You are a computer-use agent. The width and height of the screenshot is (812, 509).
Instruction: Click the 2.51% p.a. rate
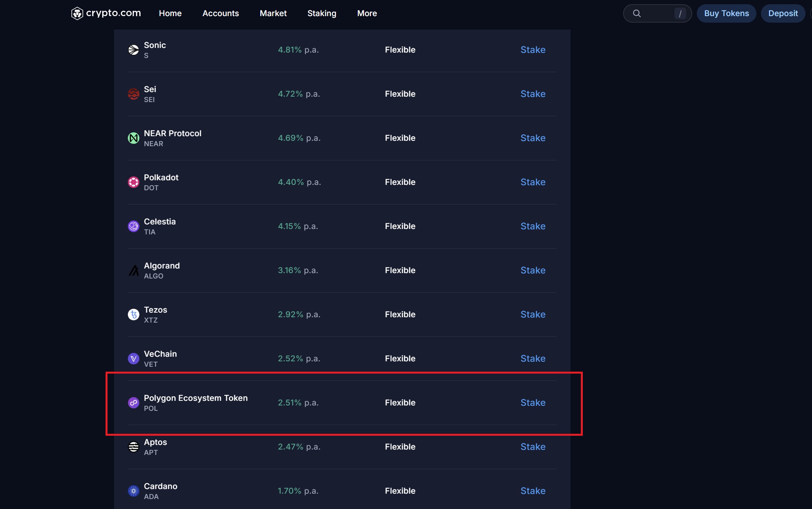click(298, 403)
